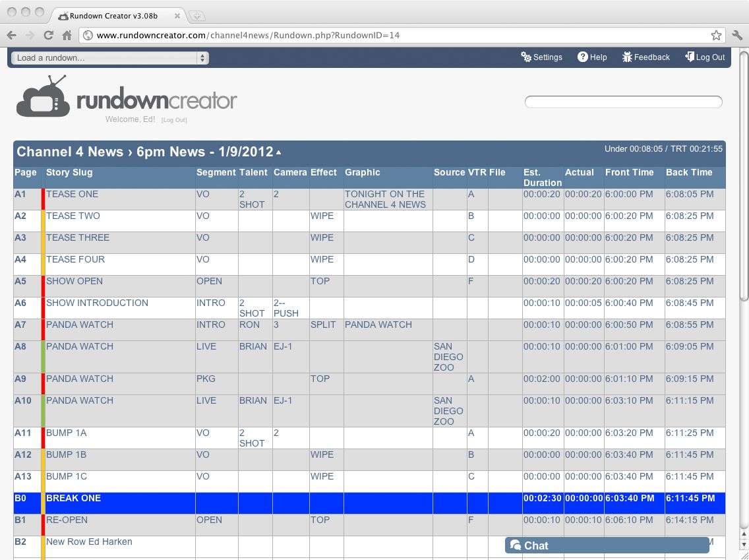Screen dimensions: 749x560
Task: Click the search field at top right
Action: (x=623, y=102)
